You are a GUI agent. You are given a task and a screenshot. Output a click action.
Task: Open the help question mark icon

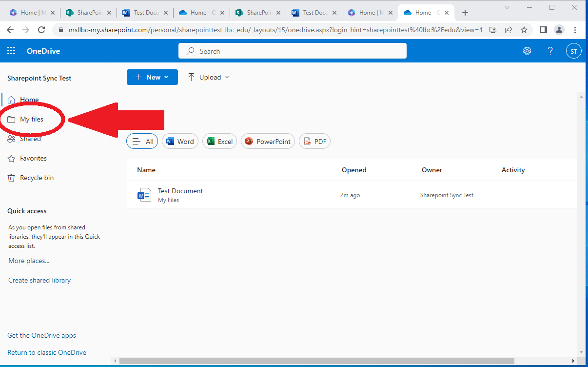click(x=550, y=51)
